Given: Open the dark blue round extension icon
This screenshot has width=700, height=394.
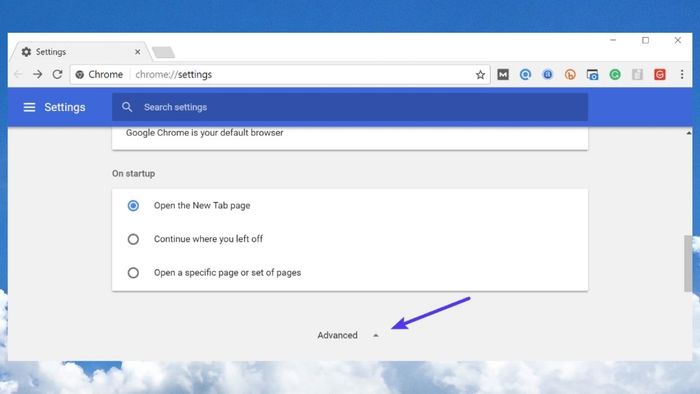Looking at the screenshot, I should [x=548, y=75].
